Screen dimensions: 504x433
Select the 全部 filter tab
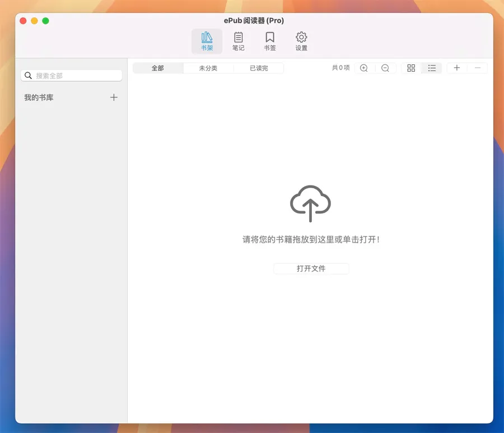tap(158, 68)
